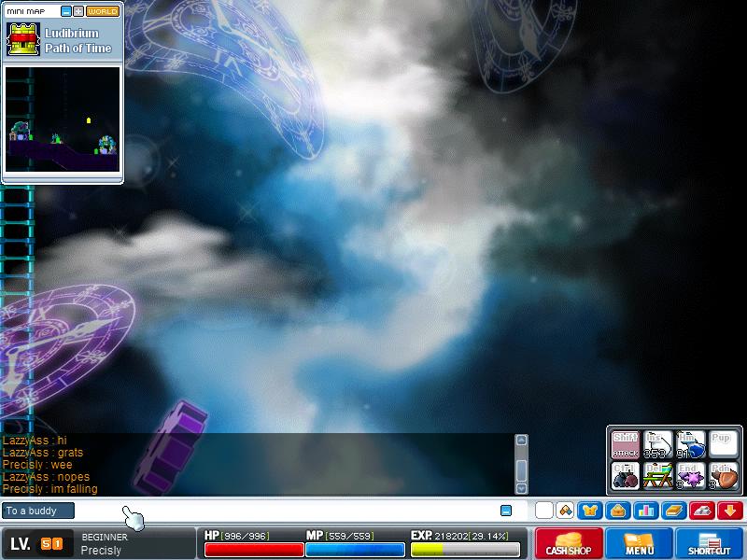Click chat log scroll up arrow

[x=521, y=440]
